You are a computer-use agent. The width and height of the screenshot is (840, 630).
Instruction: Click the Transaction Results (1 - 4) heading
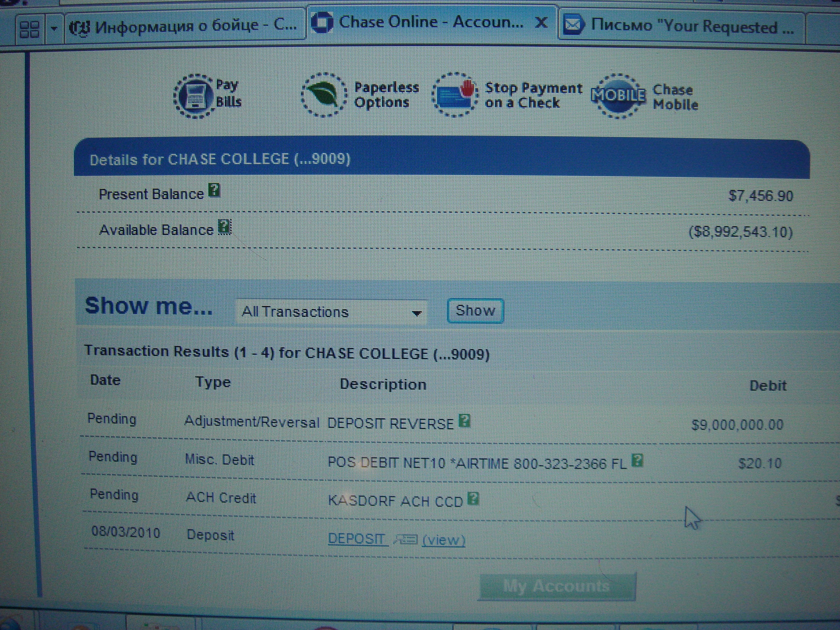[x=287, y=352]
